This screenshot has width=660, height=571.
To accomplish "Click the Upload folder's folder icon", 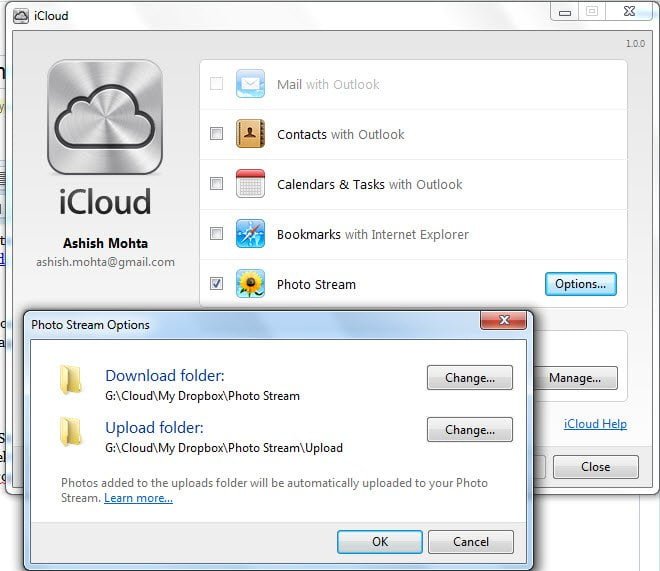I will coord(70,432).
